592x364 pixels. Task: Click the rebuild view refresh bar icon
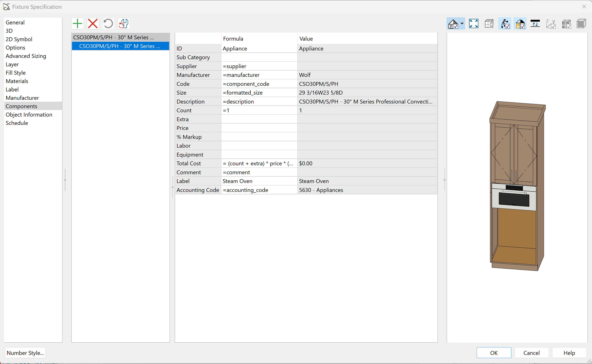535,24
